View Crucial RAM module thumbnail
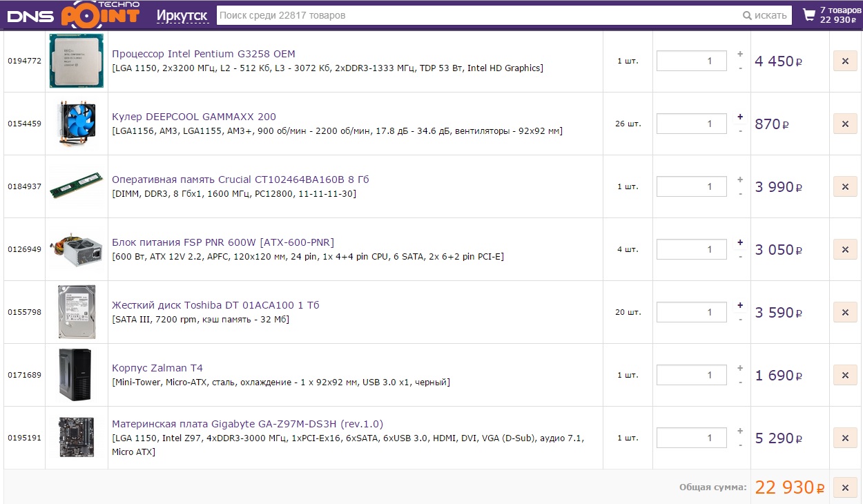The image size is (863, 504). pos(77,186)
